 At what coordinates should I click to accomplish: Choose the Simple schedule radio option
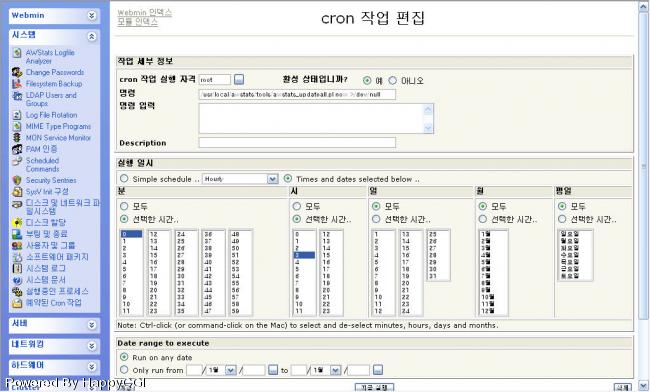[124, 179]
